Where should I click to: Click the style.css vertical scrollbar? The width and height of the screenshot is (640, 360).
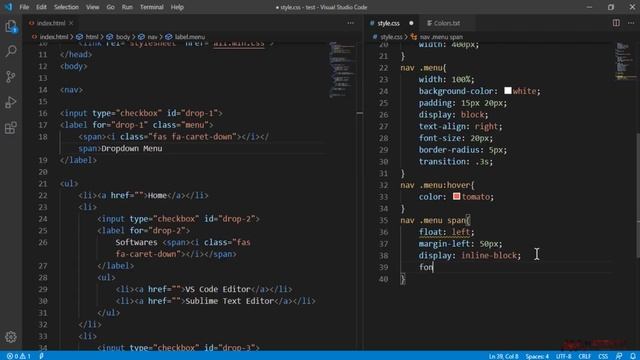pos(638,196)
